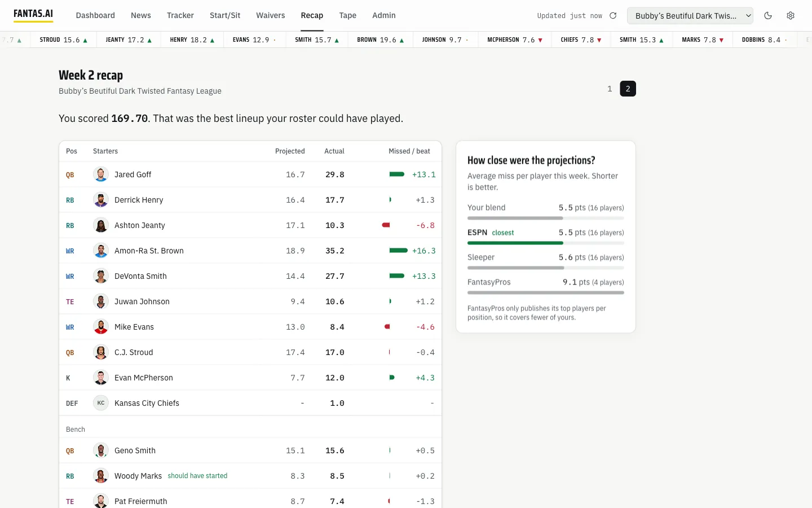Open the Admin tab

[x=384, y=15]
